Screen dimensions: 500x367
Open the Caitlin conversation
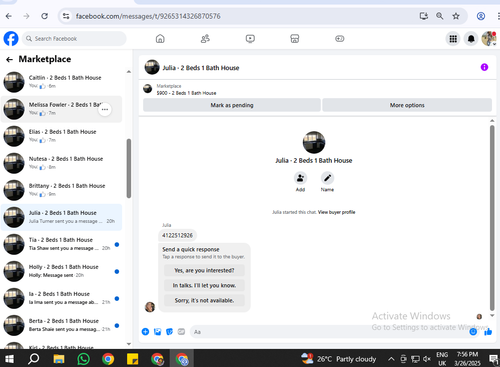point(61,82)
